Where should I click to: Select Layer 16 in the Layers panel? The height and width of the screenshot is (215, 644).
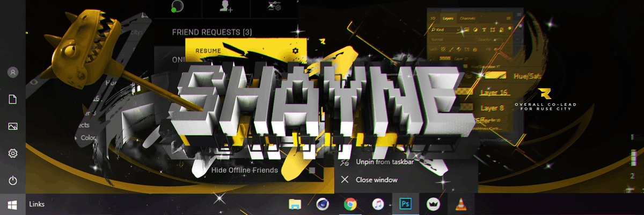[x=494, y=92]
